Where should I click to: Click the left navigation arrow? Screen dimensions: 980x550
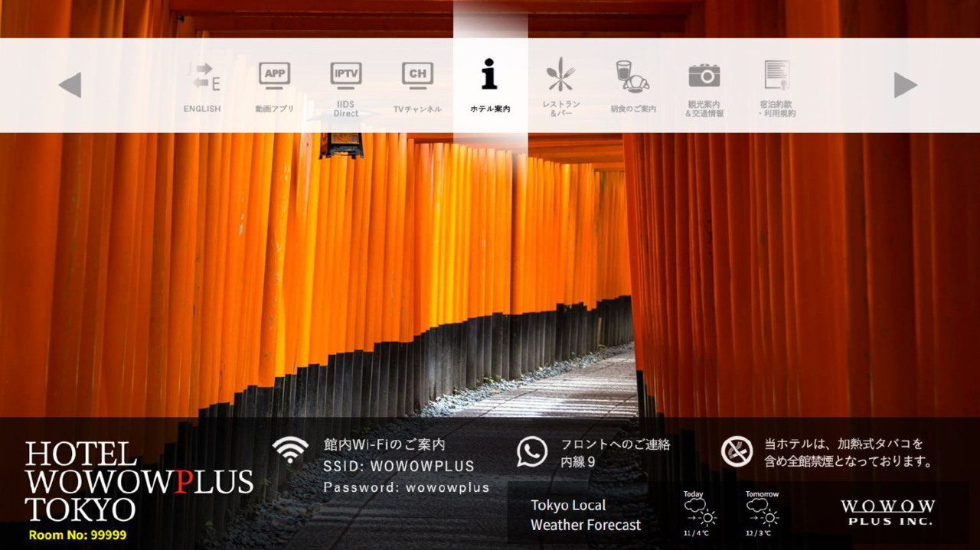[x=70, y=84]
